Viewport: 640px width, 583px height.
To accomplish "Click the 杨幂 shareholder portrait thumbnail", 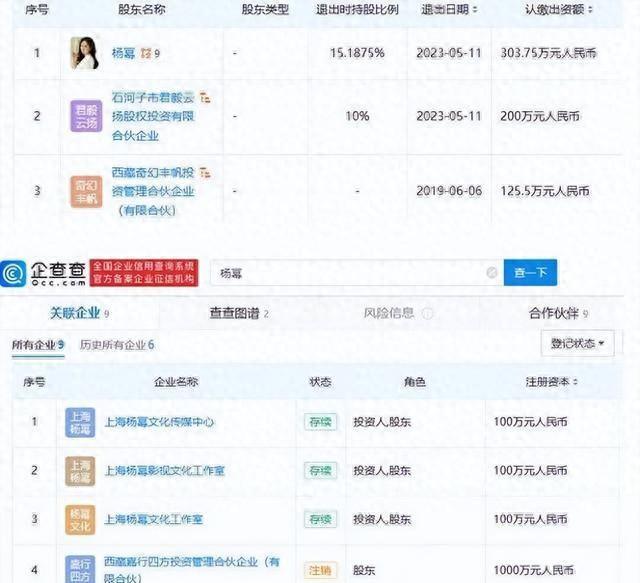I will 84,53.
